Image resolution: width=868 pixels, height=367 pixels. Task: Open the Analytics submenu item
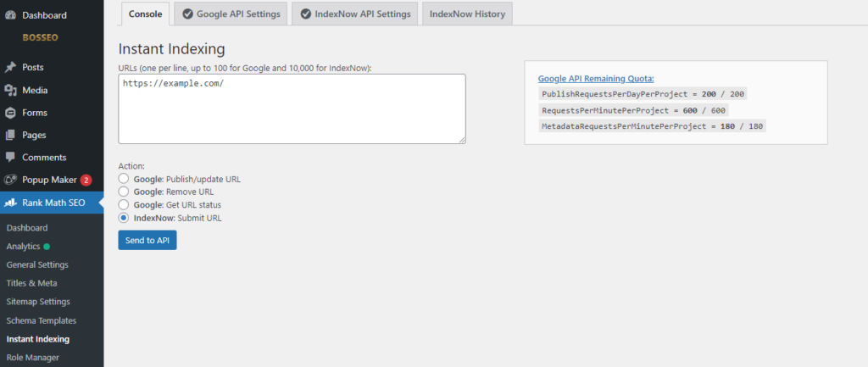pyautogui.click(x=23, y=247)
